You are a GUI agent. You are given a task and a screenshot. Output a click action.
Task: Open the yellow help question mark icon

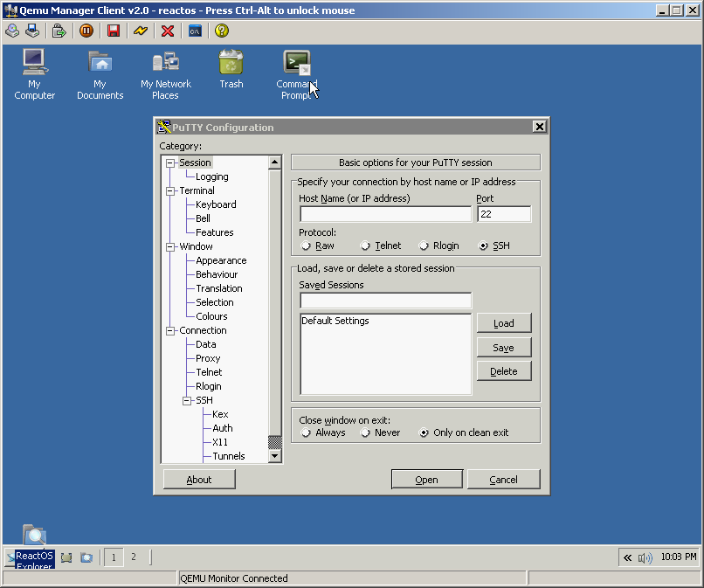[x=222, y=31]
